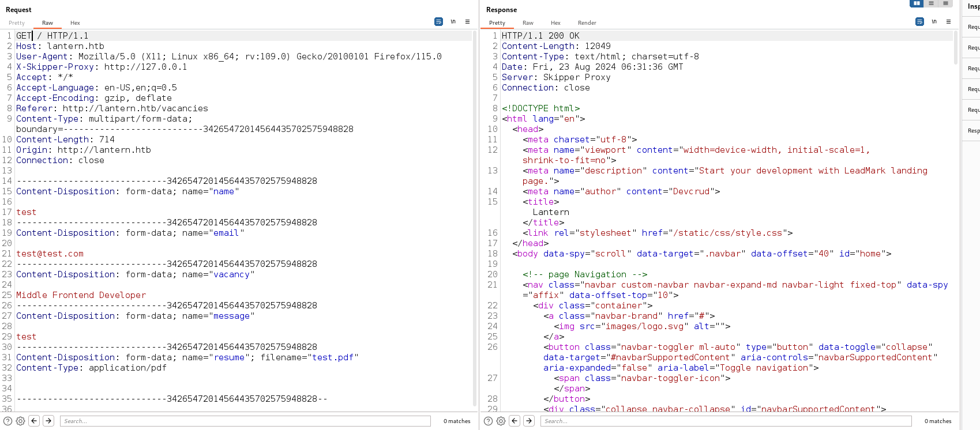Click the Middle Frontend Developer vacancy value
This screenshot has height=430, width=980.
81,295
